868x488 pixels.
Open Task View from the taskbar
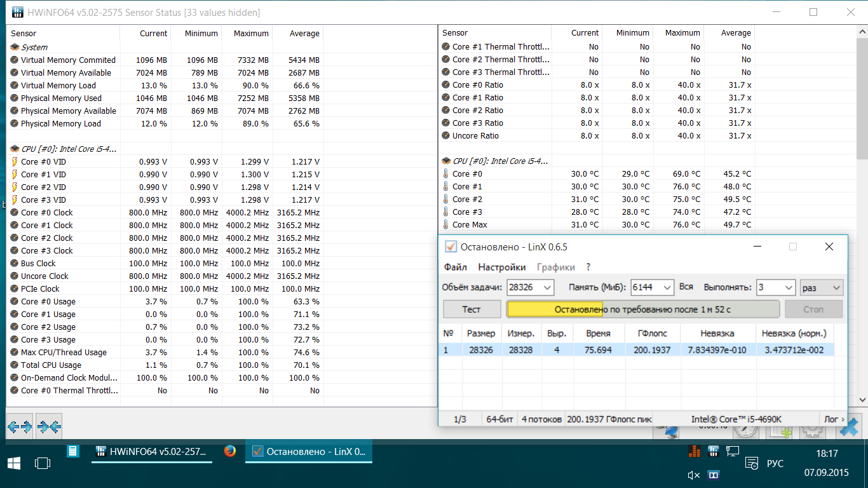[x=43, y=463]
